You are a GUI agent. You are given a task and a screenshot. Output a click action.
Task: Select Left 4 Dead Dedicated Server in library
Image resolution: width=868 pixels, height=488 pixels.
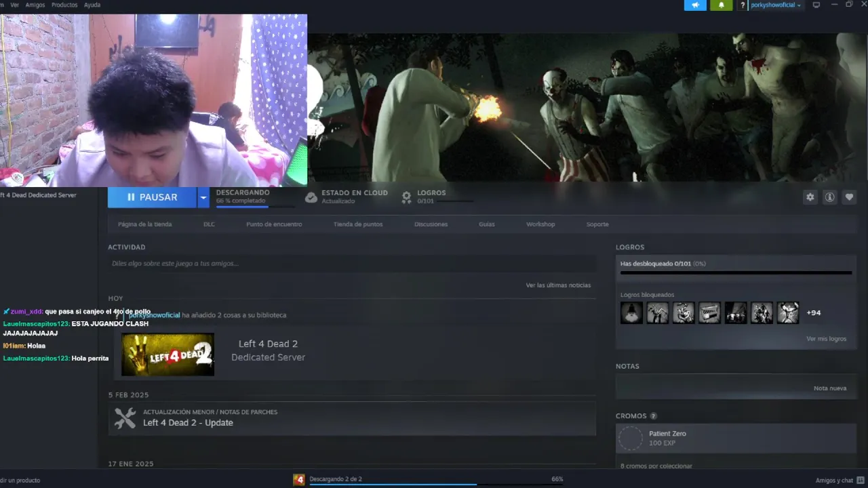pos(38,195)
